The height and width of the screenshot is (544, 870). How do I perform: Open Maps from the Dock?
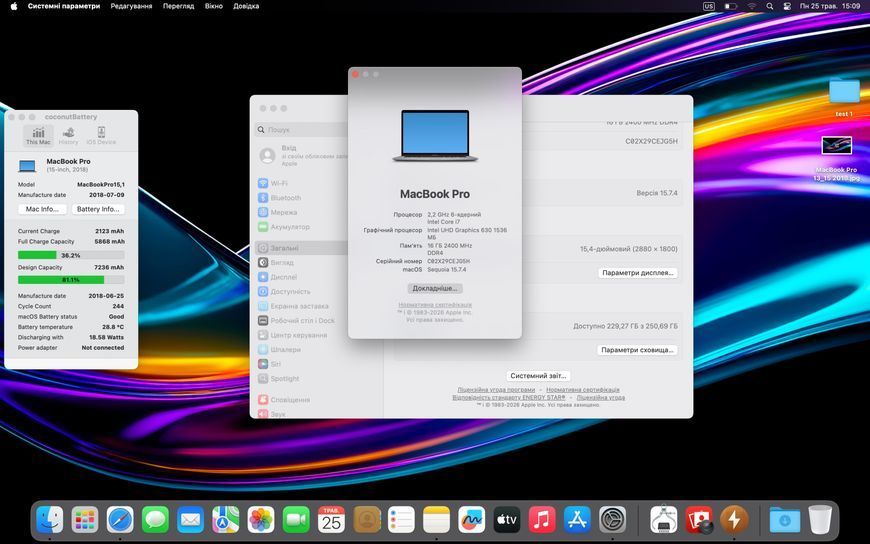coord(226,520)
